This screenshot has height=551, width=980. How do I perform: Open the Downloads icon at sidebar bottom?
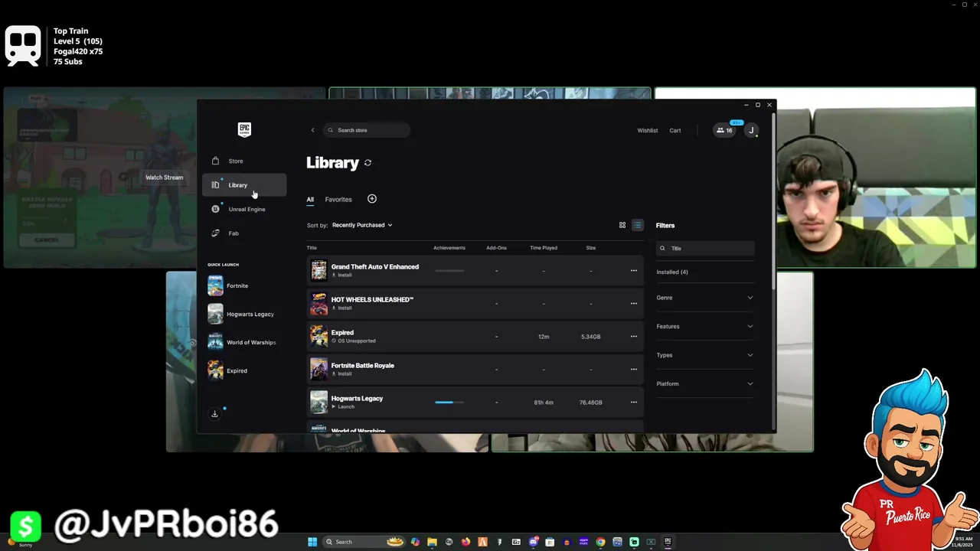214,414
